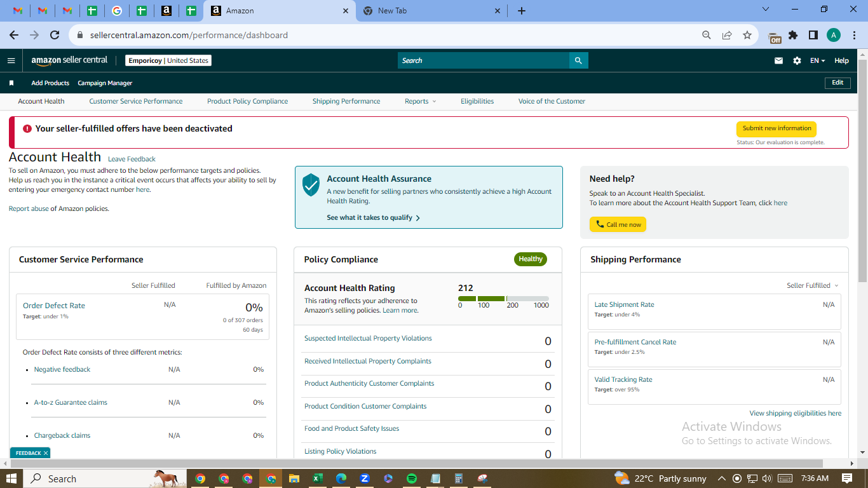Click the Valid Tracking Rate link
Screen dimensions: 868x488
(623, 379)
